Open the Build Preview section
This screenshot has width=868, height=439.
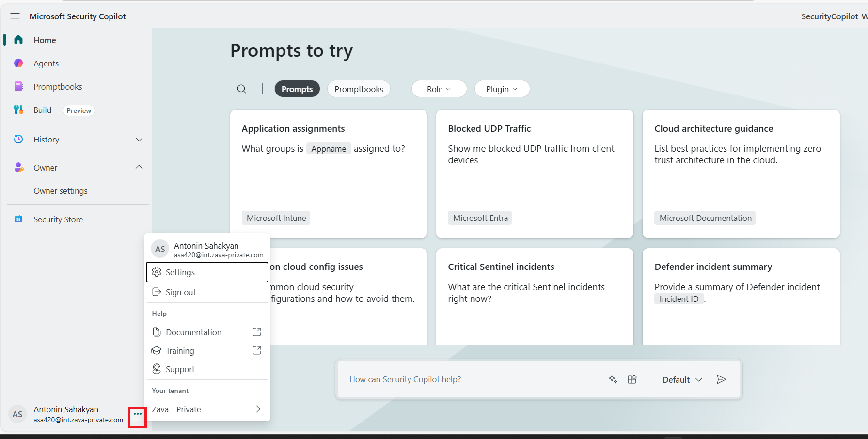pos(42,110)
